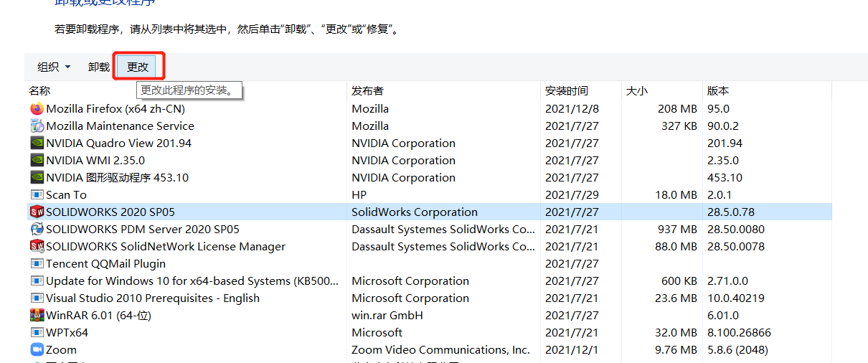
Task: Click the WinRAR 6.01 icon
Action: coord(37,316)
